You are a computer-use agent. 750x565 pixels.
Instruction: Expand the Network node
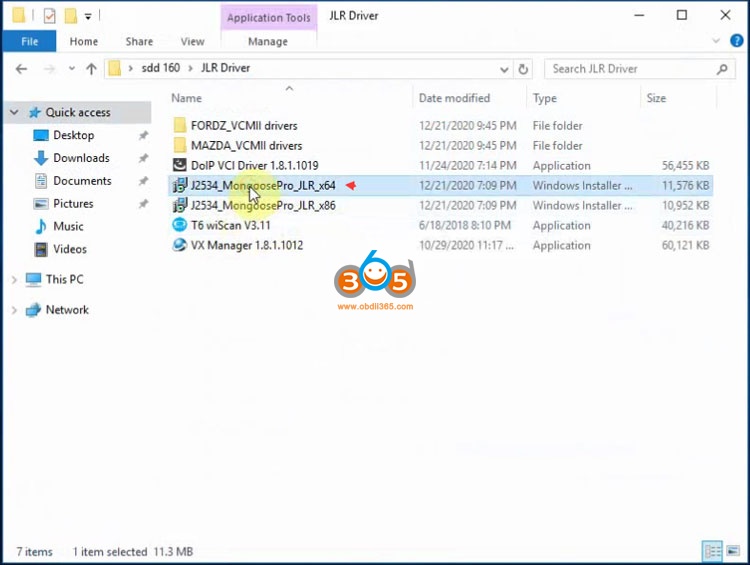(x=14, y=310)
